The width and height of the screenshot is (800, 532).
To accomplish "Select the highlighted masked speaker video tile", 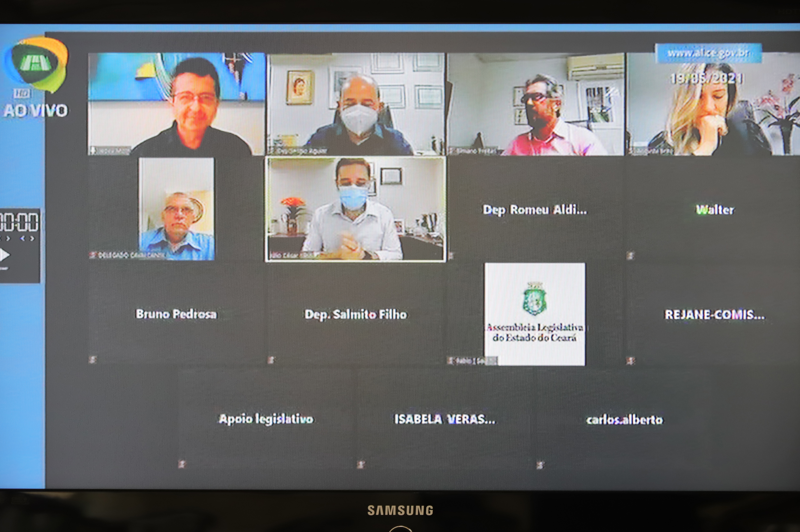I will 355,209.
